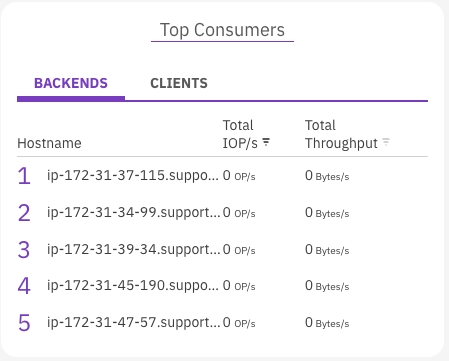Viewport: 449px width, 361px height.
Task: Select rank number 5 in list
Action: click(x=24, y=323)
